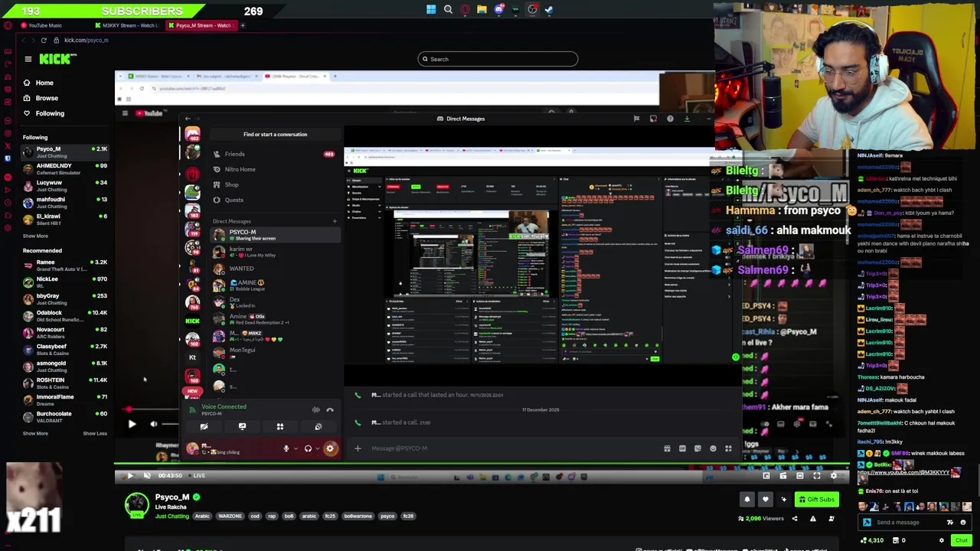Report the stream via warning icon
Screen dimensions: 980x551
(812, 519)
